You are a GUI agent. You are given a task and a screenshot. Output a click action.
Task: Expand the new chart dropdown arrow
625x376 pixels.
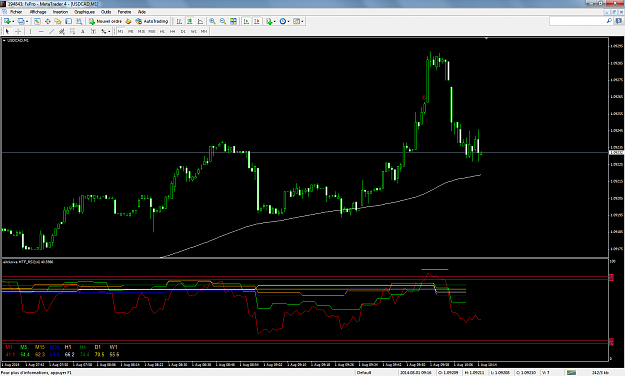coord(13,22)
